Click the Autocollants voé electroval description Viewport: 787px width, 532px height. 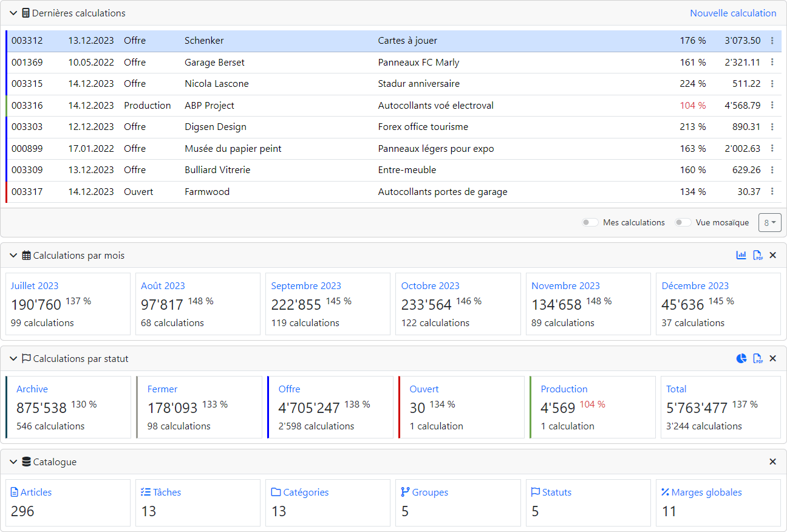(x=436, y=105)
